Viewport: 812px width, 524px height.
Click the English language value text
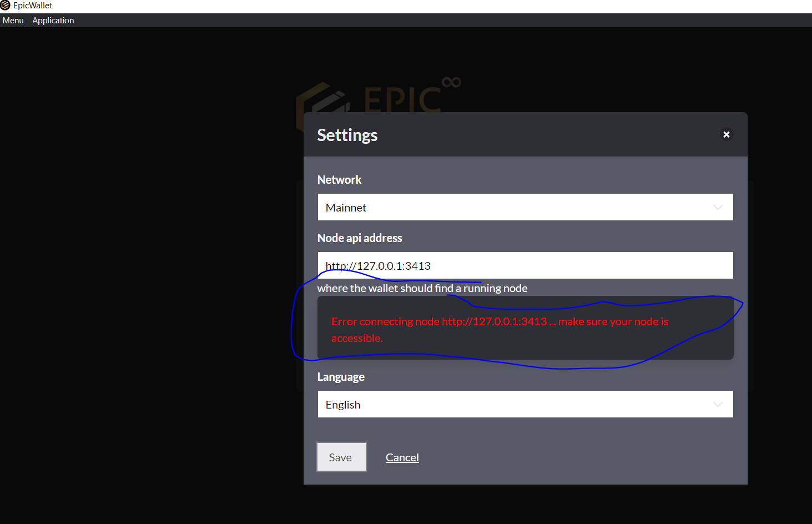pyautogui.click(x=342, y=404)
